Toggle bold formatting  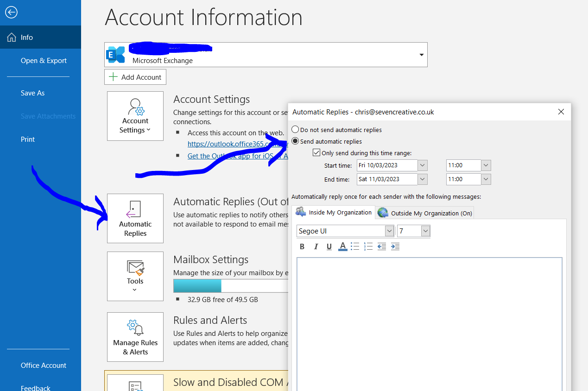click(x=302, y=246)
